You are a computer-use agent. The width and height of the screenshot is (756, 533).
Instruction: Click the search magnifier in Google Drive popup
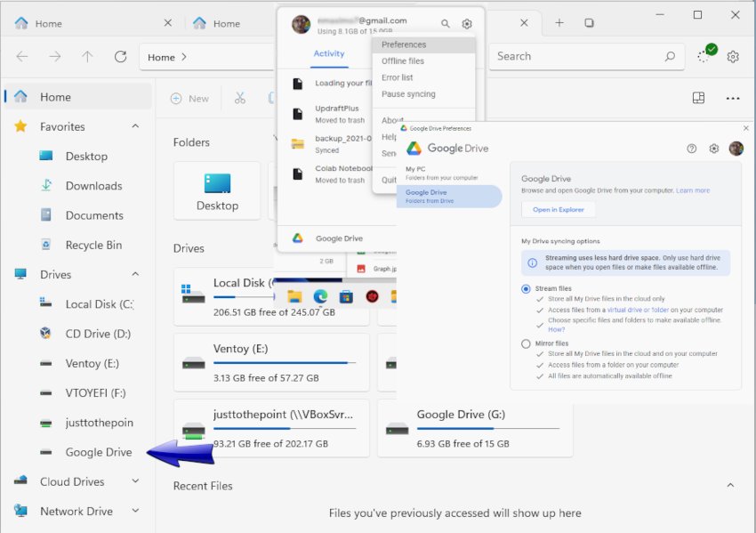coord(445,25)
